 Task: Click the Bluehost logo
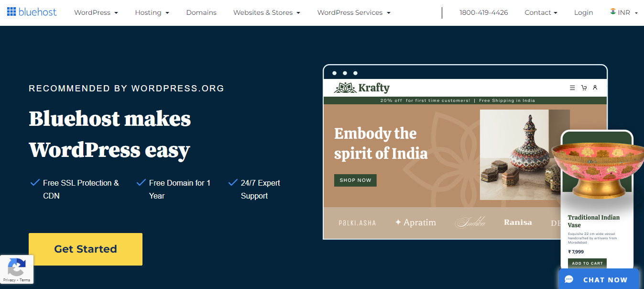tap(32, 12)
